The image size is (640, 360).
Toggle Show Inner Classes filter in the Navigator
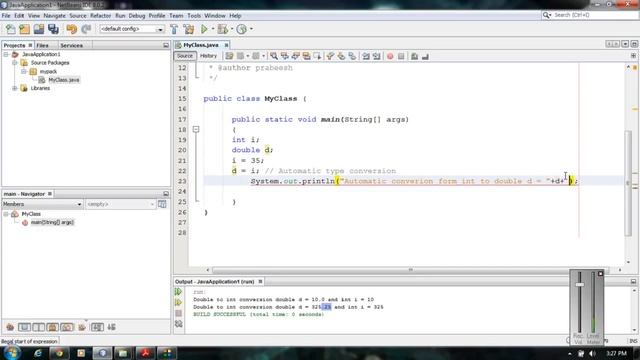pos(67,327)
